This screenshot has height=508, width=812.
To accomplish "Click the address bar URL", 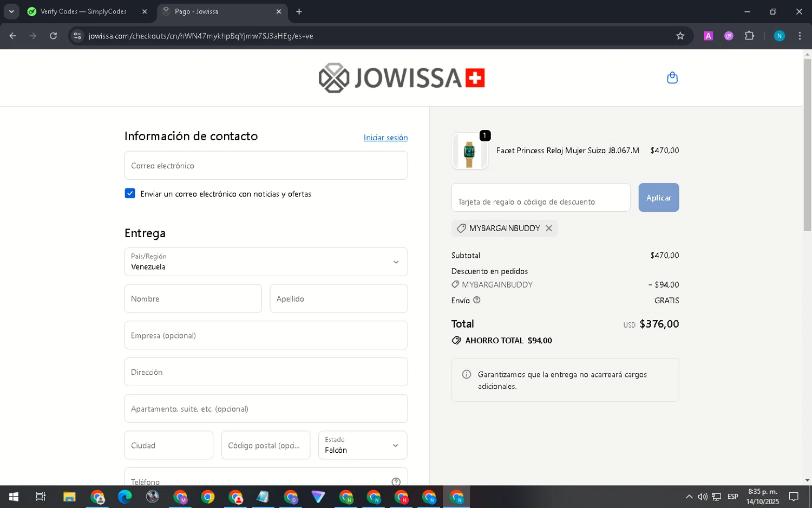I will tap(201, 36).
